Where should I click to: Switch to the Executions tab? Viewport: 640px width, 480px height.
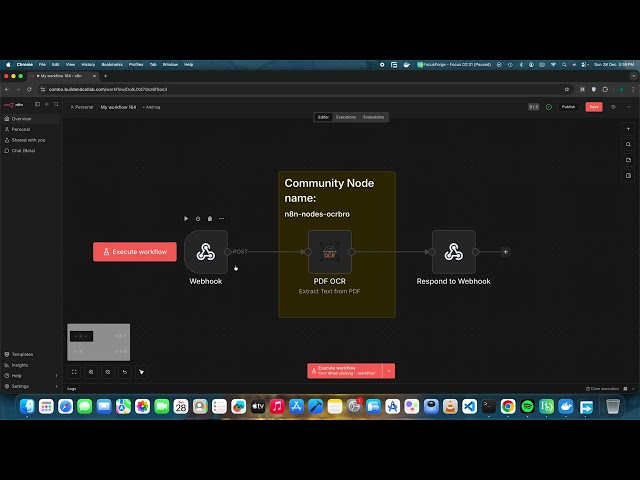click(346, 117)
